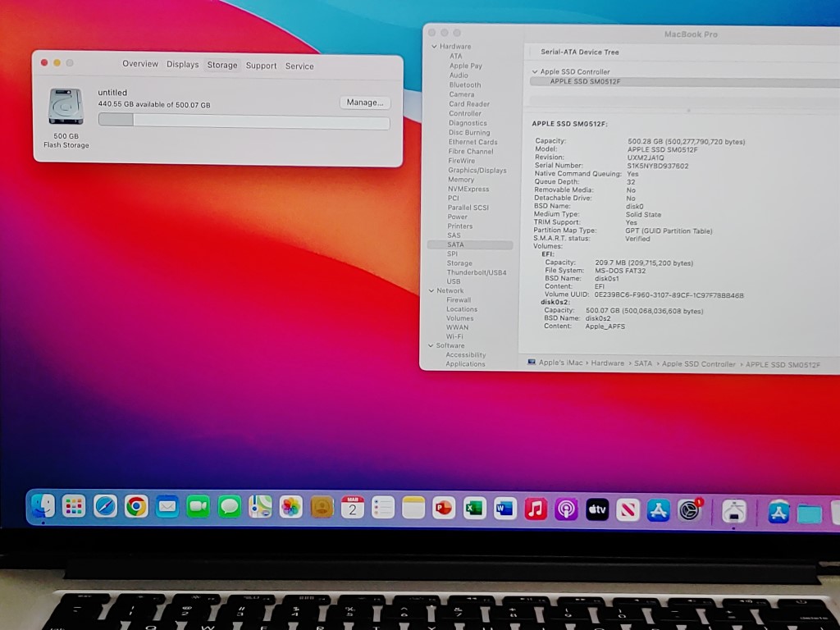This screenshot has height=630, width=840.
Task: Open the Calendar app in the Dock
Action: [x=353, y=507]
